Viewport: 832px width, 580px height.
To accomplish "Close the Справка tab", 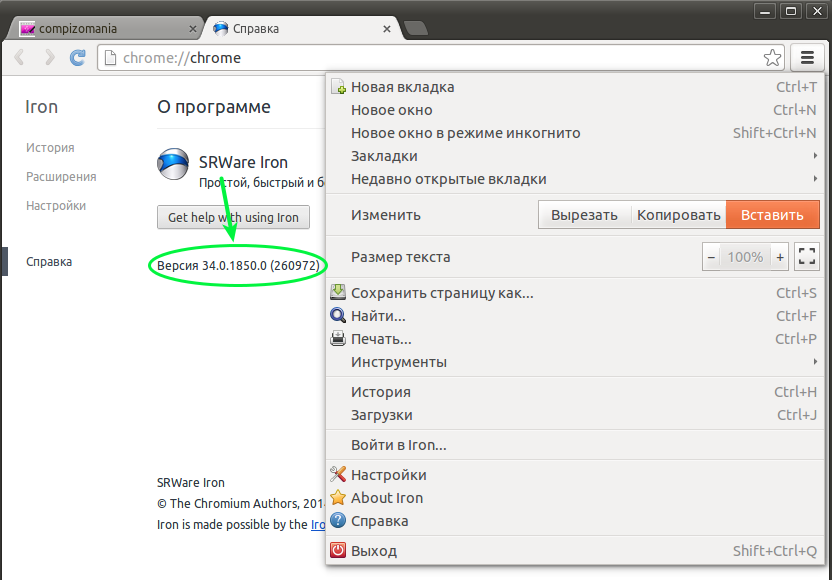I will tap(387, 29).
